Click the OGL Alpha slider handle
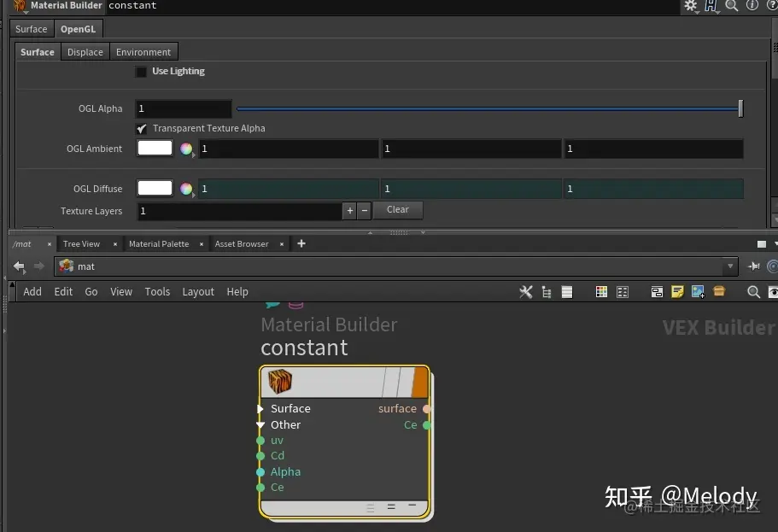This screenshot has height=532, width=778. pyautogui.click(x=740, y=108)
